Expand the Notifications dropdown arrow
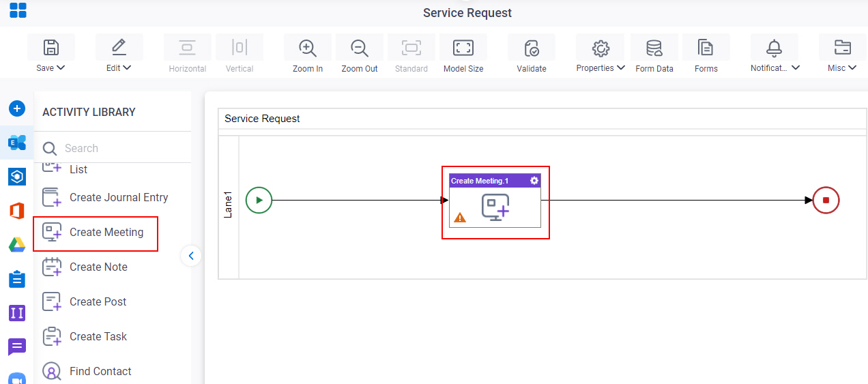Image resolution: width=868 pixels, height=384 pixels. (796, 68)
